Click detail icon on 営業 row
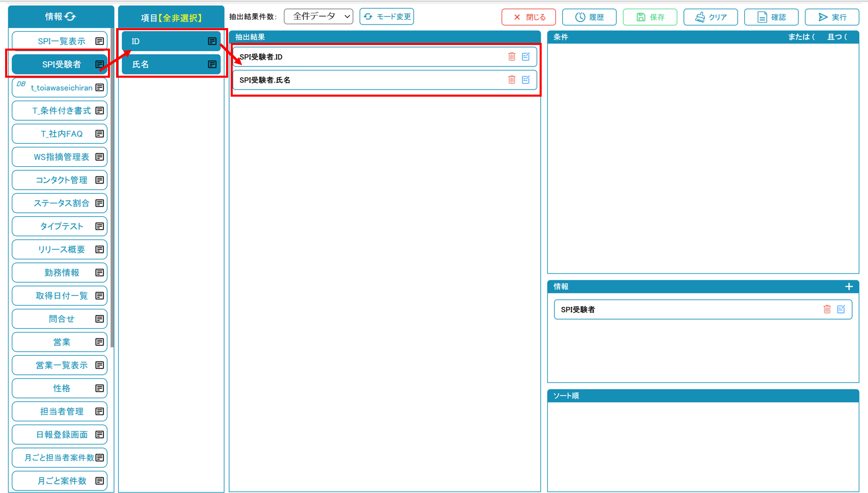This screenshot has height=493, width=868. (100, 342)
